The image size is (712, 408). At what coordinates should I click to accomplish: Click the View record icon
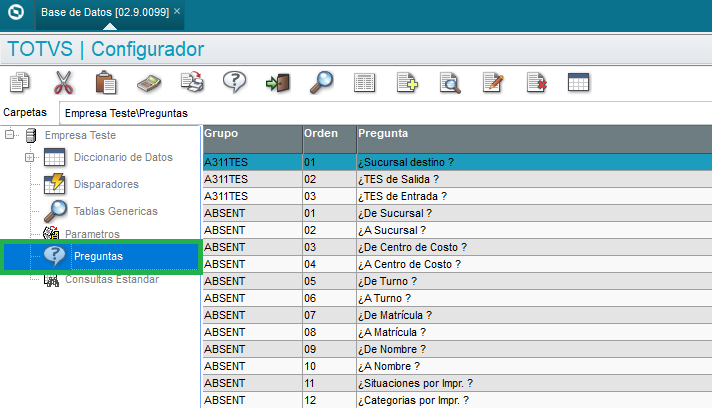tap(450, 83)
